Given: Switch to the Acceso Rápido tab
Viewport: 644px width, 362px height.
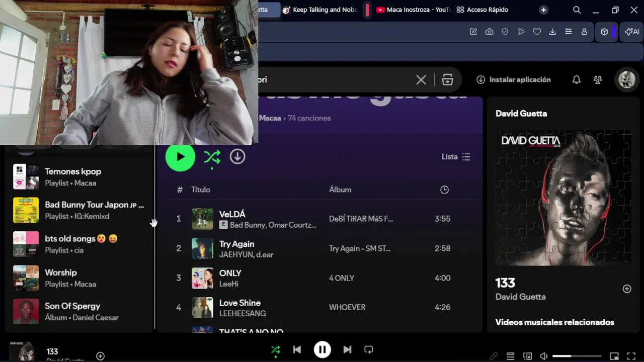Looking at the screenshot, I should click(x=482, y=10).
